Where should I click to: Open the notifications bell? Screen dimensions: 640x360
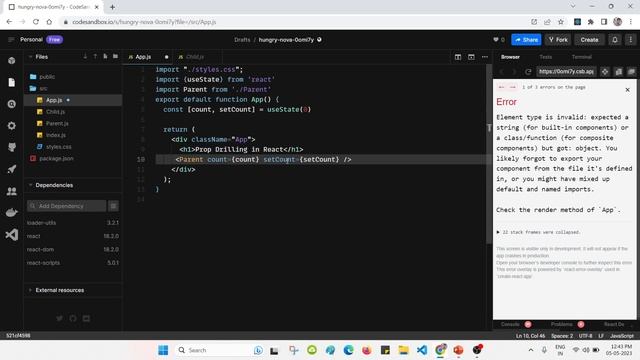(x=615, y=40)
